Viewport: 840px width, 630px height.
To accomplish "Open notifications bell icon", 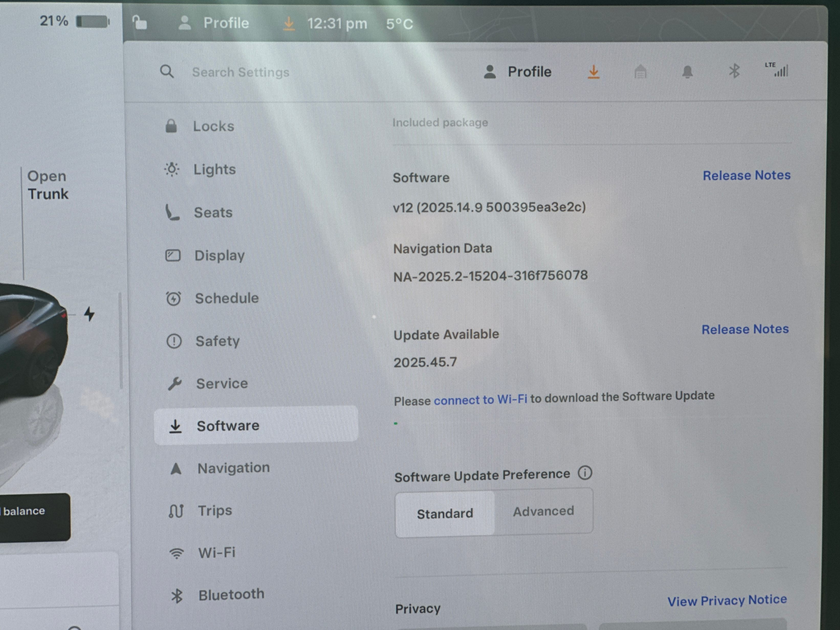I will pyautogui.click(x=687, y=71).
